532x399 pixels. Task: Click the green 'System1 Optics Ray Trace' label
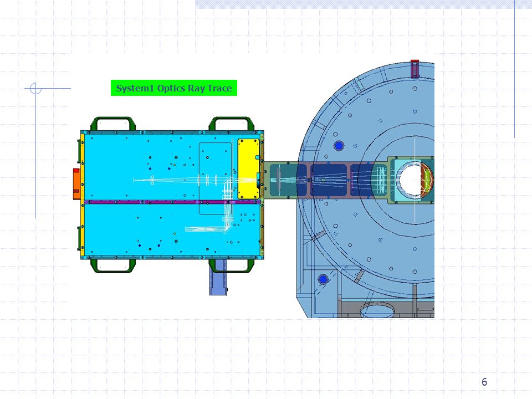[x=173, y=88]
